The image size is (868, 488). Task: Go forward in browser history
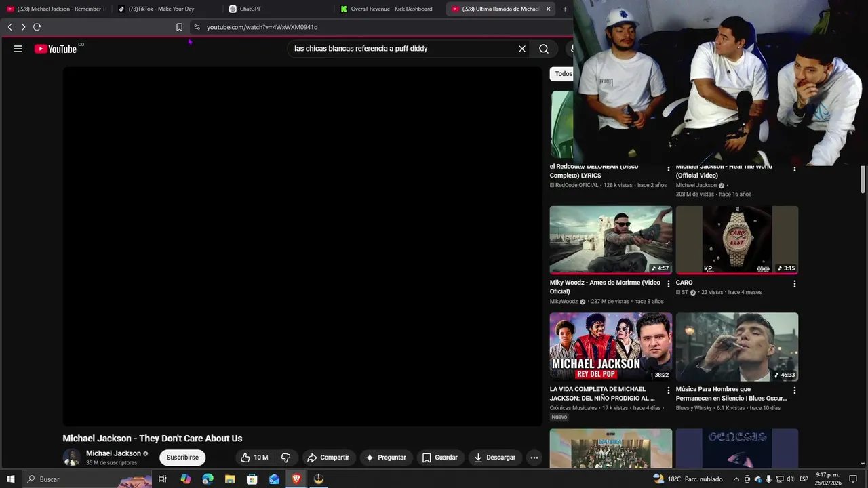pyautogui.click(x=23, y=27)
